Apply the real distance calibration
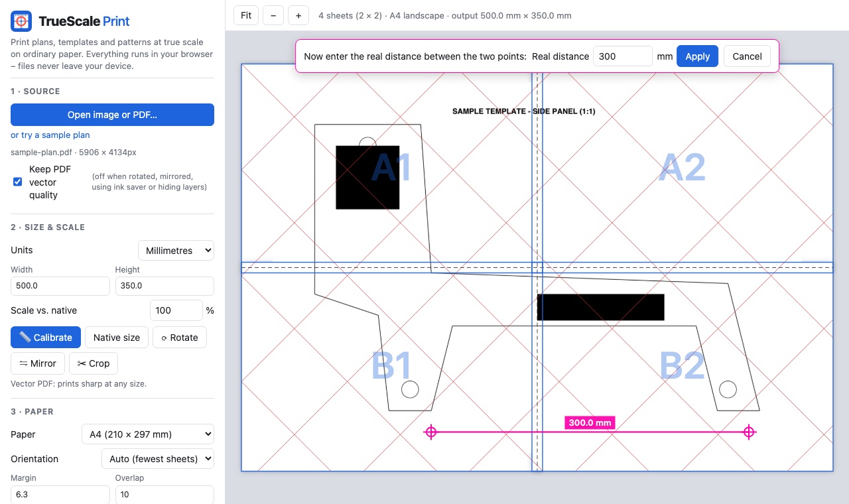This screenshot has height=504, width=849. [697, 56]
